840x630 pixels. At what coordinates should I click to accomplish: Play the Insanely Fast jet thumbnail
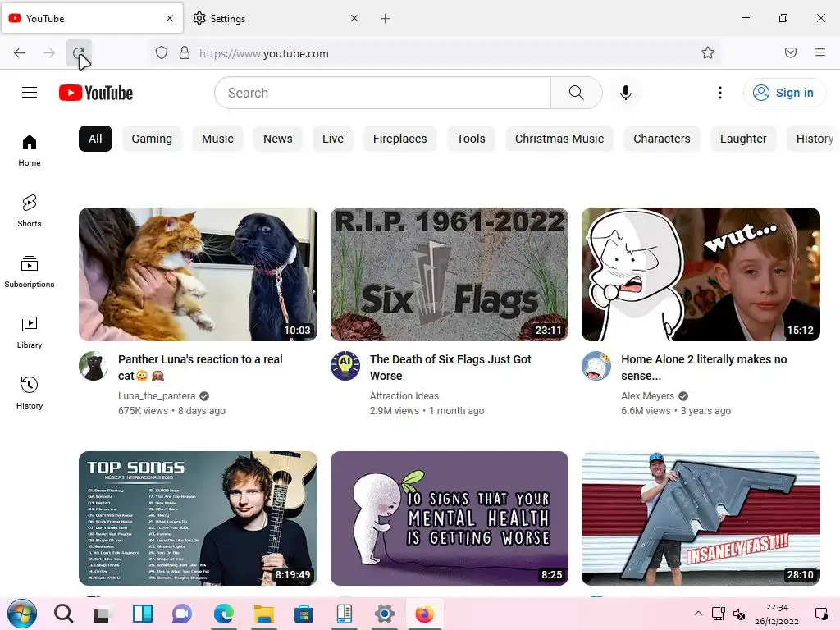pyautogui.click(x=701, y=518)
